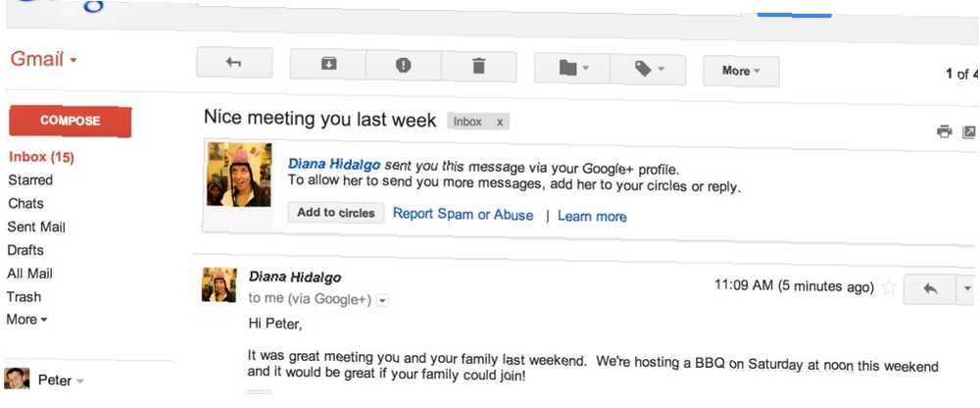The width and height of the screenshot is (980, 408).
Task: Go to Sent Mail folder
Action: pyautogui.click(x=36, y=227)
